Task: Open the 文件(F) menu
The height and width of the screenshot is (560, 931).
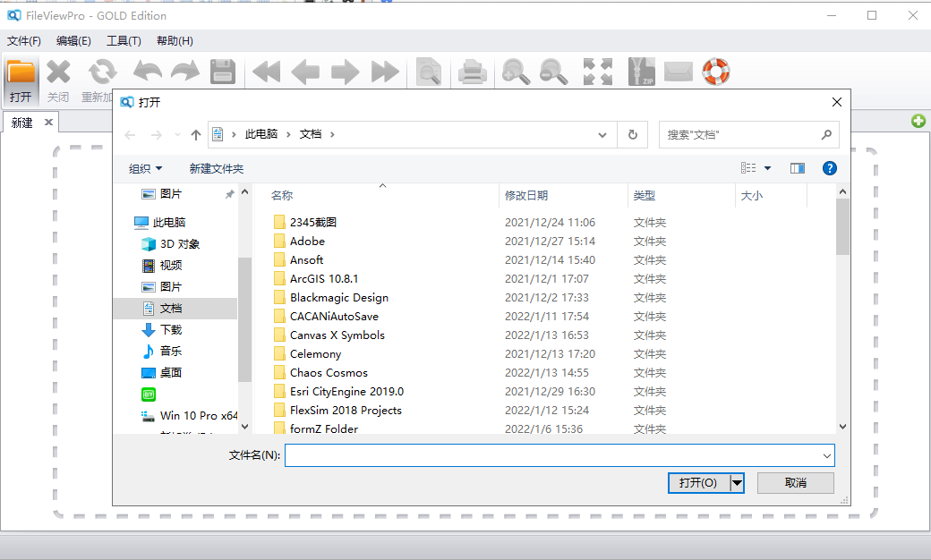Action: click(24, 41)
